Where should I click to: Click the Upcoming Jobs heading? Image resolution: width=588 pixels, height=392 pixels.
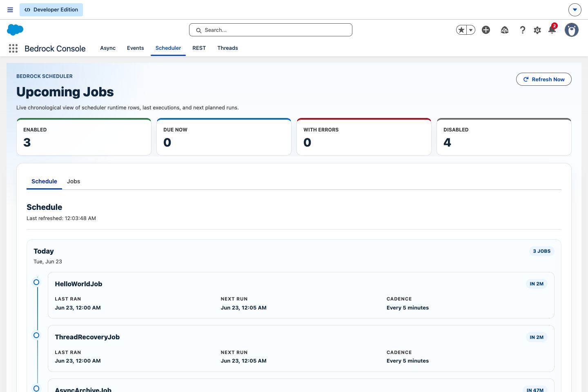tap(65, 92)
